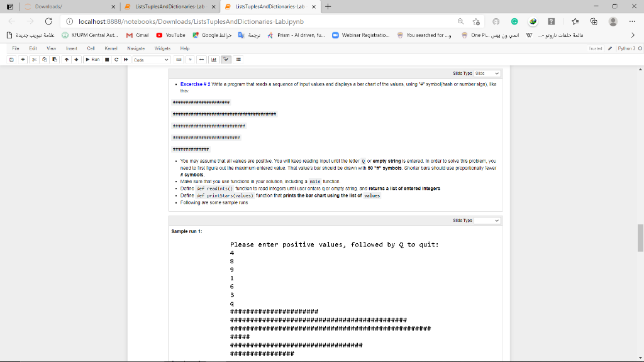Click the Python 3 kernel indicator
This screenshot has width=644, height=362.
628,47
